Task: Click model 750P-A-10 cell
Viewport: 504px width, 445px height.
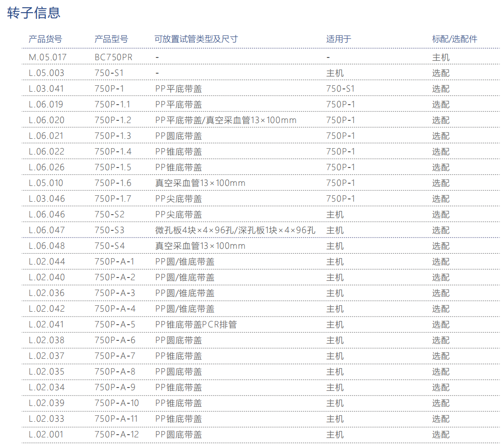Action: (117, 403)
